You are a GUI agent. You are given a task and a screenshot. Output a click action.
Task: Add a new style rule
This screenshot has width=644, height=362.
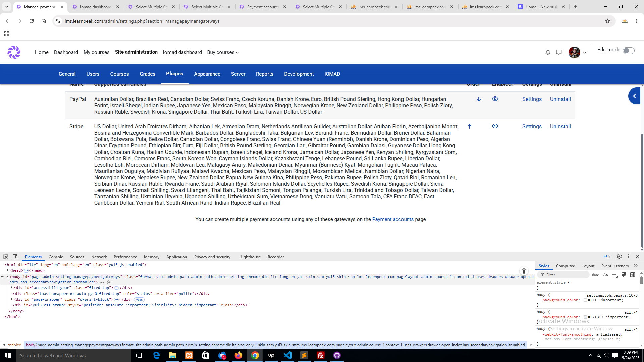(x=614, y=275)
